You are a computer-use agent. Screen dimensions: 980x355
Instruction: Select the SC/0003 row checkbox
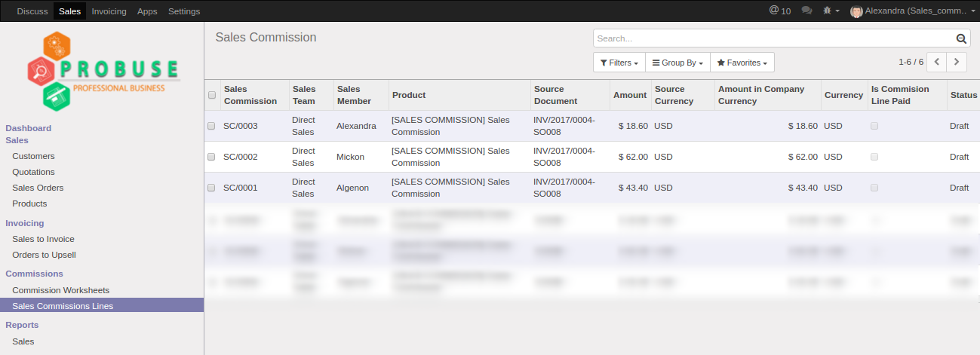pyautogui.click(x=212, y=126)
